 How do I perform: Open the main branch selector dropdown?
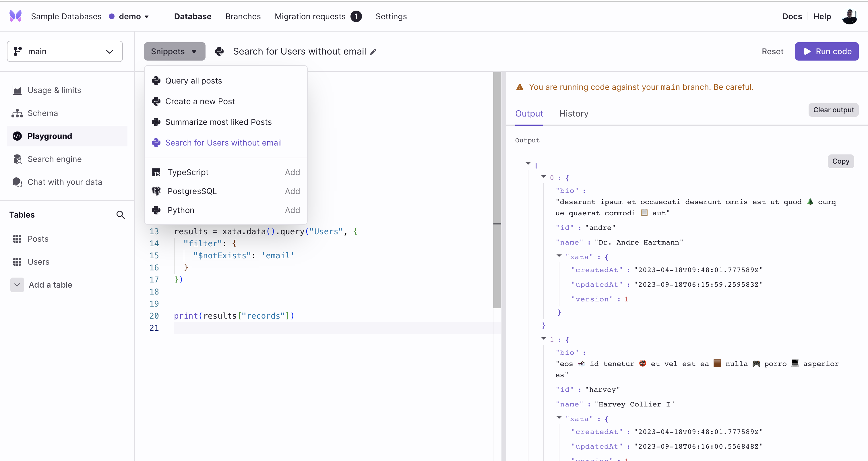pyautogui.click(x=65, y=52)
